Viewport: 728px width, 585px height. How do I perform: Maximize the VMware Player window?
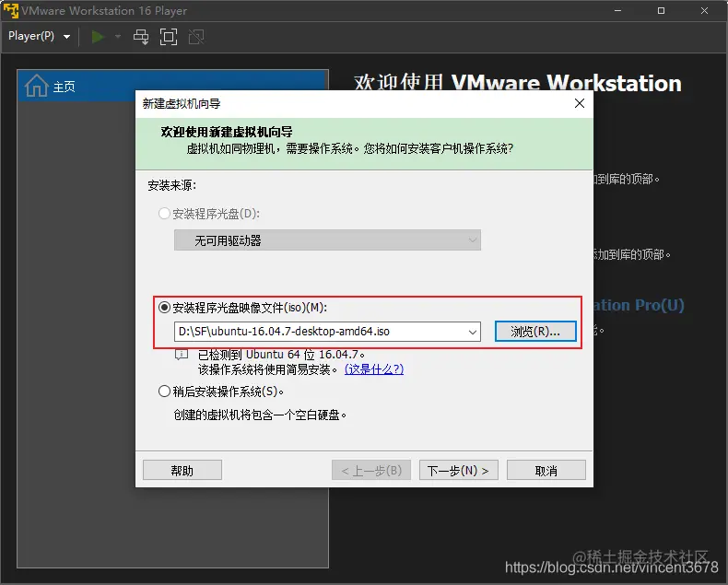coord(661,10)
